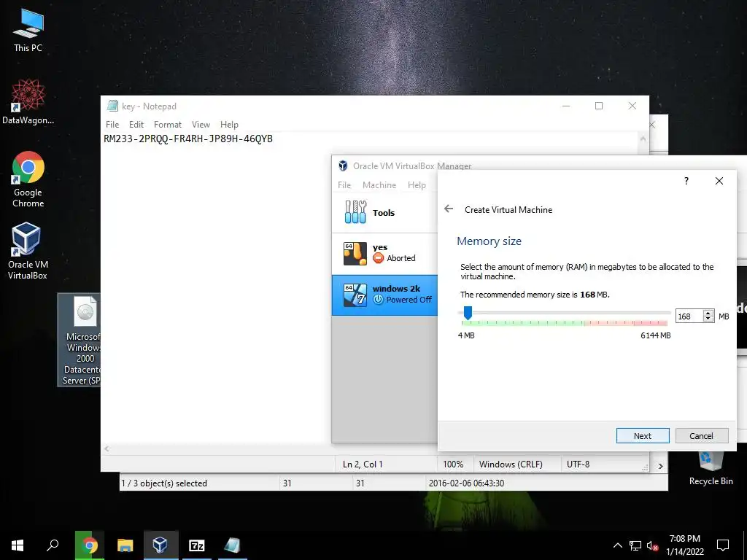
Task: Launch Google Chrome from desktop shortcut
Action: (28, 179)
